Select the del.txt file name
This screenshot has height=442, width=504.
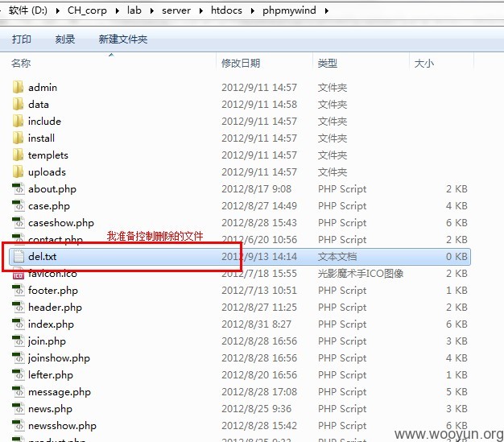[x=42, y=257]
